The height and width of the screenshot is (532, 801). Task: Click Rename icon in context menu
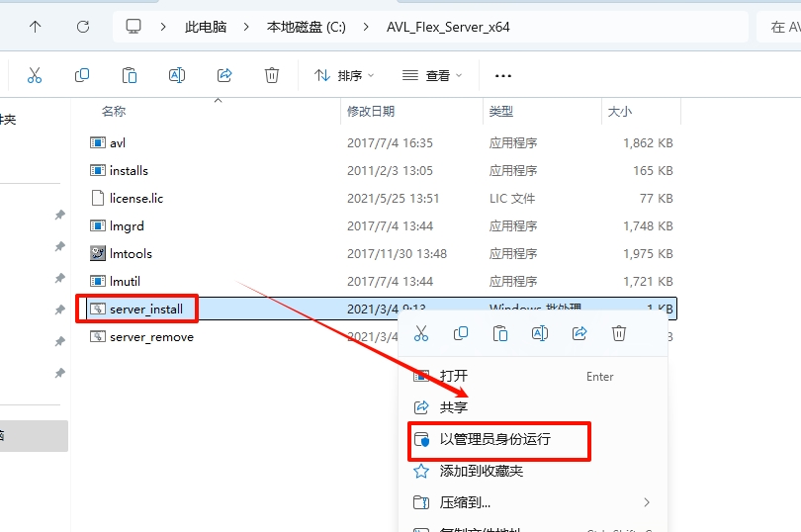(x=540, y=333)
